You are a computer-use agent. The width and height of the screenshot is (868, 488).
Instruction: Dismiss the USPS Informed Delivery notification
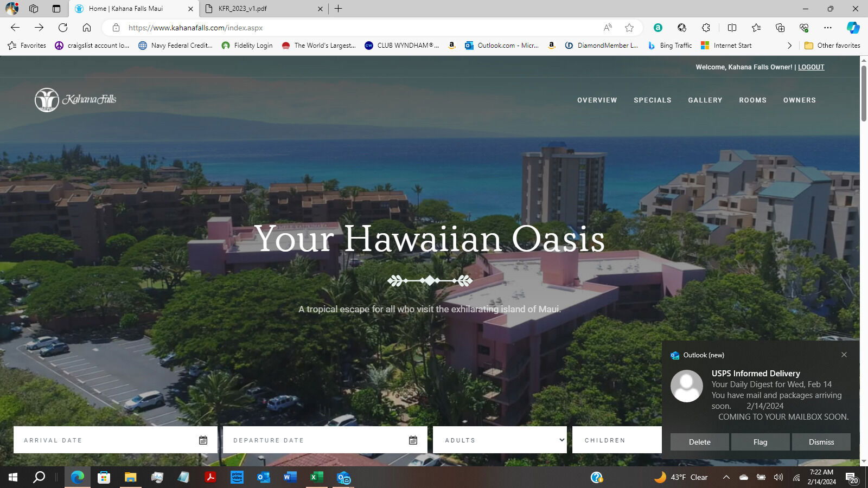(x=821, y=442)
